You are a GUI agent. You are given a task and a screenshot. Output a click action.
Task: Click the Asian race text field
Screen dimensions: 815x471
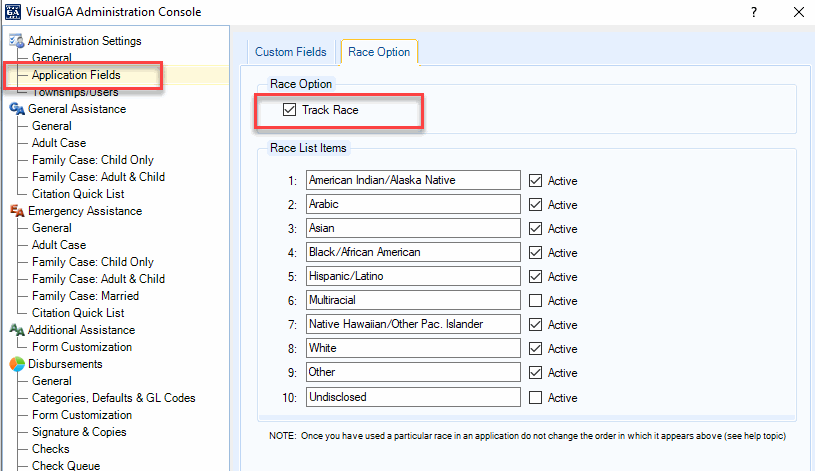point(413,228)
